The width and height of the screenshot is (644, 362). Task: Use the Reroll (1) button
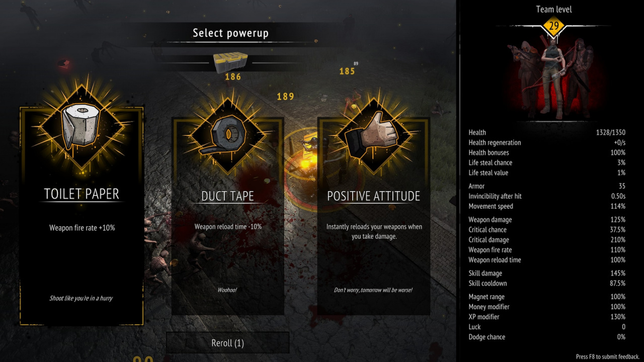(227, 343)
